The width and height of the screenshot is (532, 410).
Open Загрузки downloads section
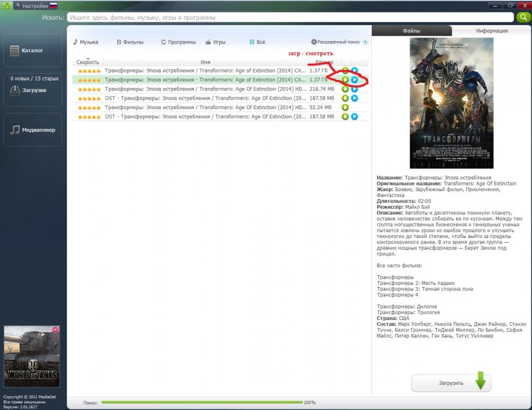point(32,89)
